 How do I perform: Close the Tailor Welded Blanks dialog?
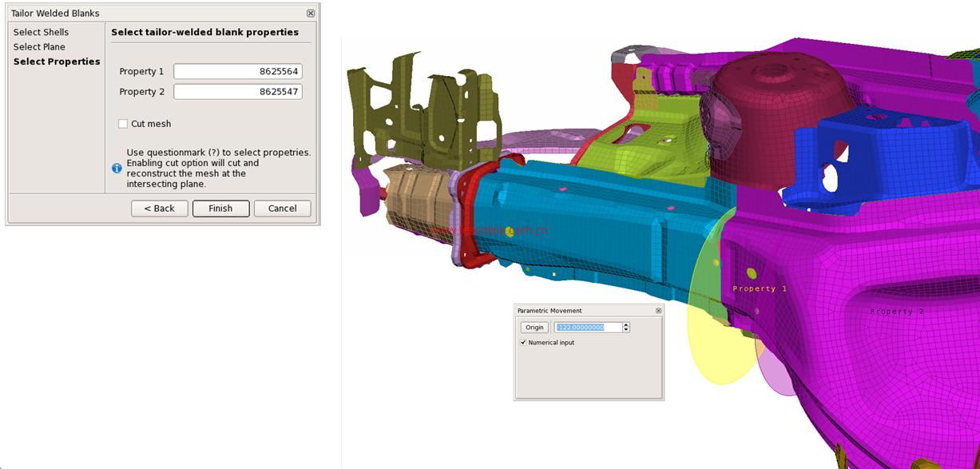point(311,14)
